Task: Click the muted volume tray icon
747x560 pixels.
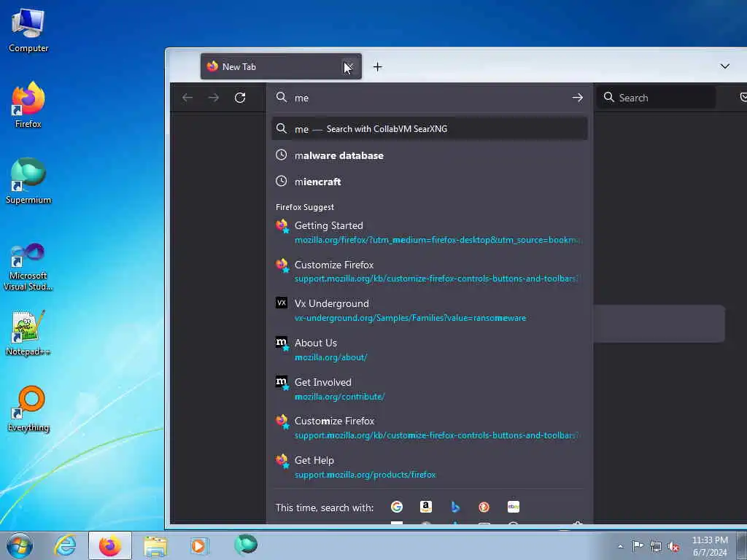Action: click(x=673, y=546)
